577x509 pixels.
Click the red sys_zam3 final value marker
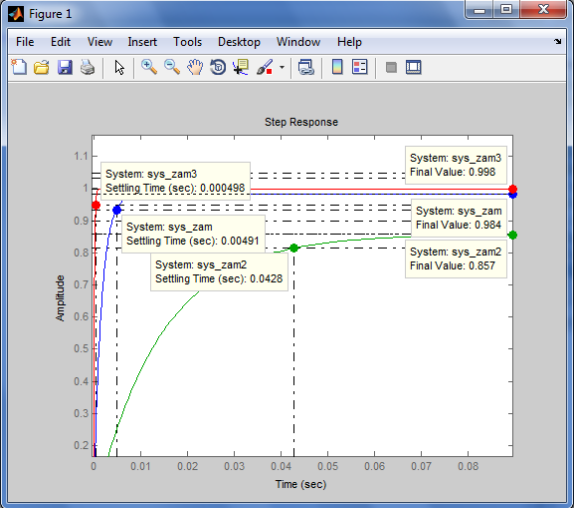(x=512, y=189)
